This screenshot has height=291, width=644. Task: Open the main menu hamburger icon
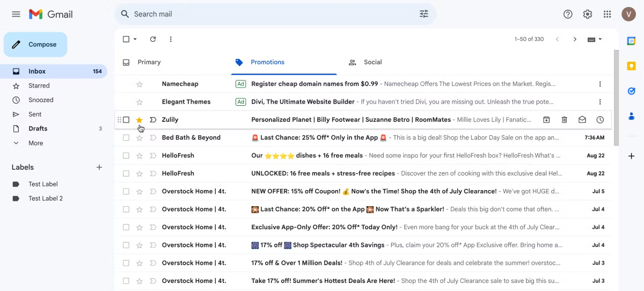tap(16, 14)
